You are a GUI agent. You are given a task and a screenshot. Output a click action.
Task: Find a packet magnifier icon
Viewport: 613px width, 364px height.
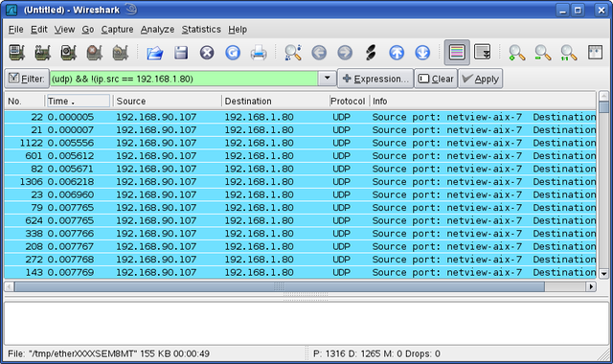click(293, 53)
